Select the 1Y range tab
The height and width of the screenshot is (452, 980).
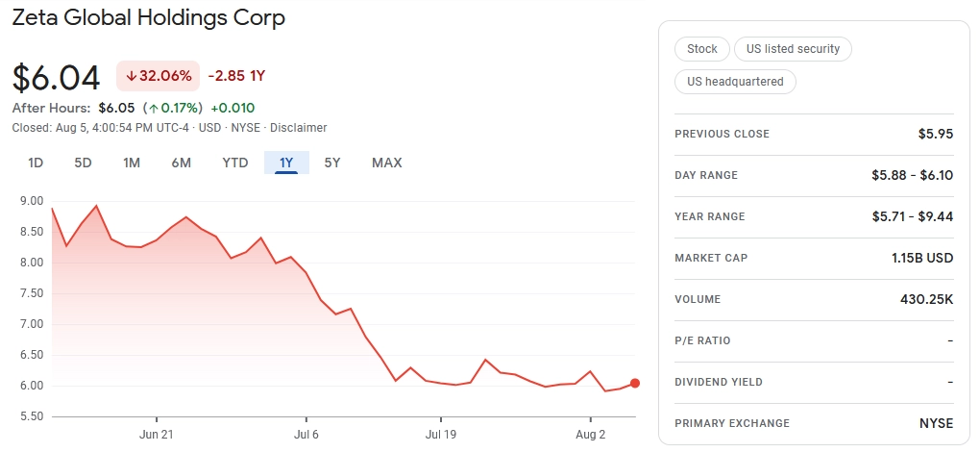286,163
